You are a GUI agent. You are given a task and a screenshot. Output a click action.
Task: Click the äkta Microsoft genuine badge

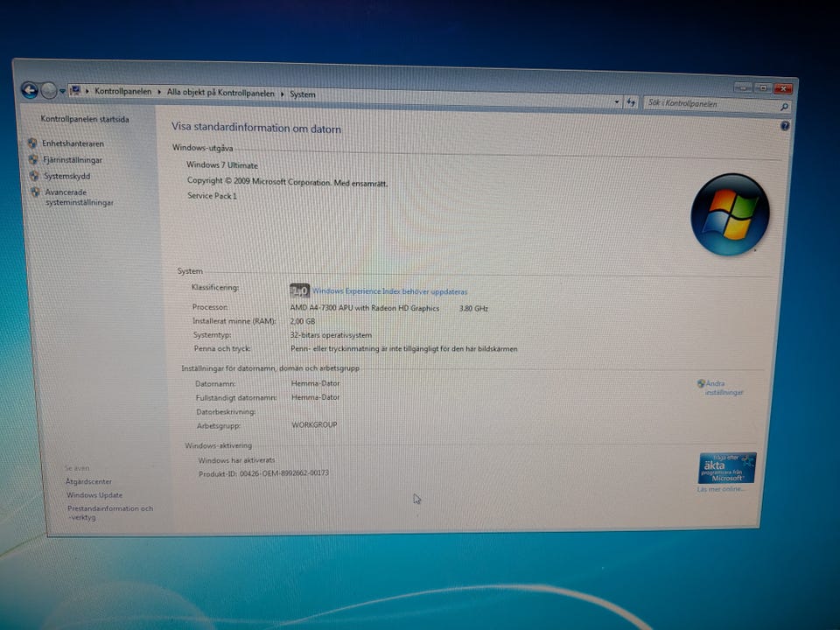727,467
